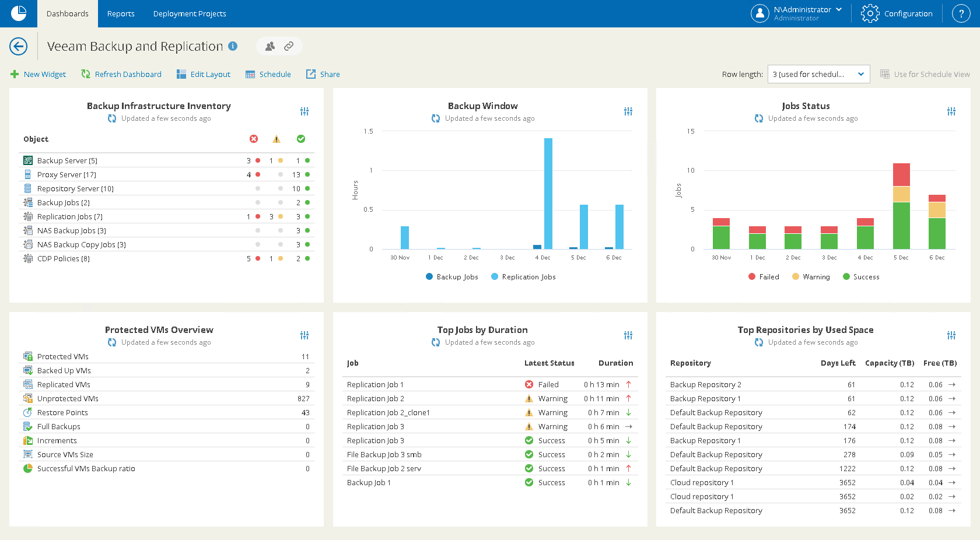Viewport: 980px width, 540px height.
Task: Sort by the Days Left column header
Action: click(x=838, y=363)
